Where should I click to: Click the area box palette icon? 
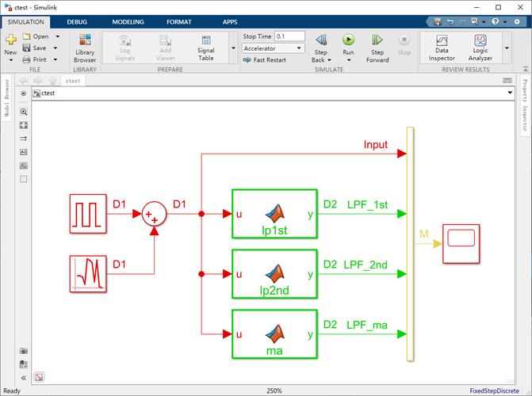(x=24, y=179)
